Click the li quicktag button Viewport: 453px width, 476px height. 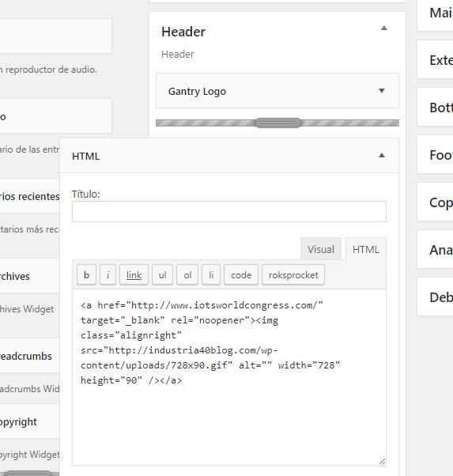(x=211, y=274)
